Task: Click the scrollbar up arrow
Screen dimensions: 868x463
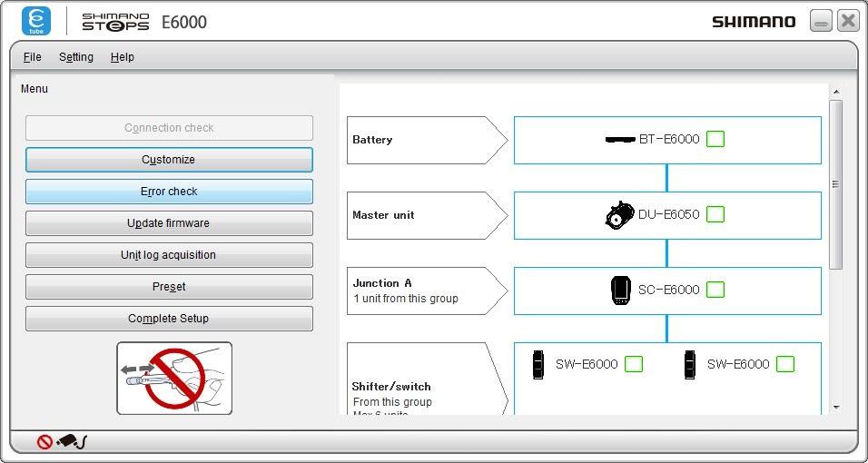Action: [x=836, y=92]
